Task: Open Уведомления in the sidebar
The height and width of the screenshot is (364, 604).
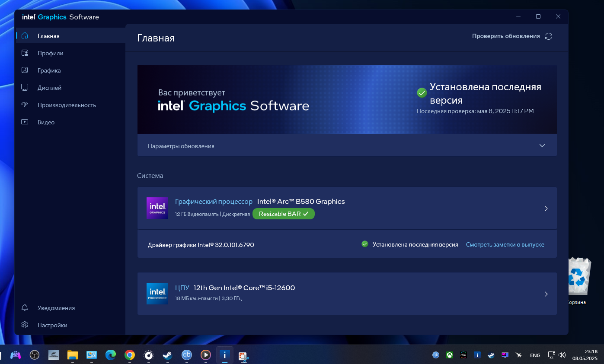Action: click(70, 308)
